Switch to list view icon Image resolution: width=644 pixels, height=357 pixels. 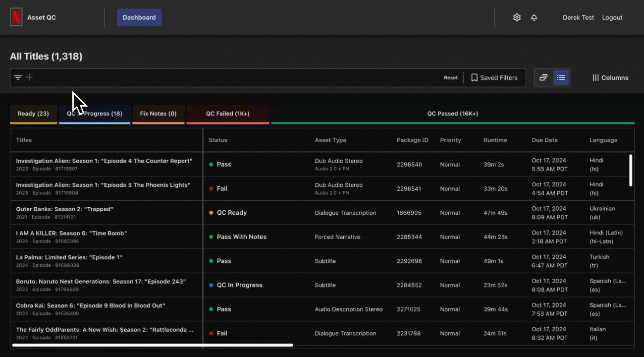click(561, 77)
